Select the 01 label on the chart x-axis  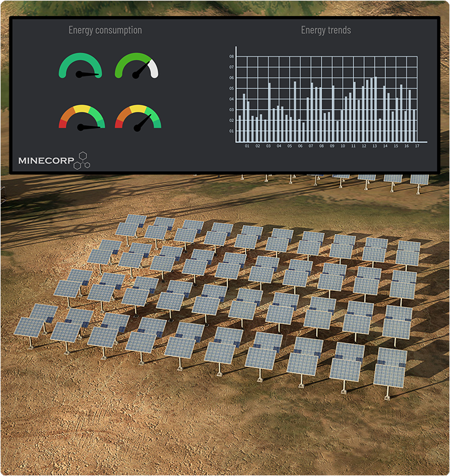pos(247,146)
